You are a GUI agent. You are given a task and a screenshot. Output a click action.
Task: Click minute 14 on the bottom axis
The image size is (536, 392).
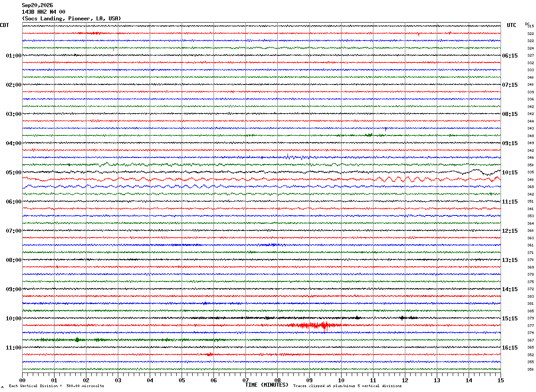click(469, 380)
